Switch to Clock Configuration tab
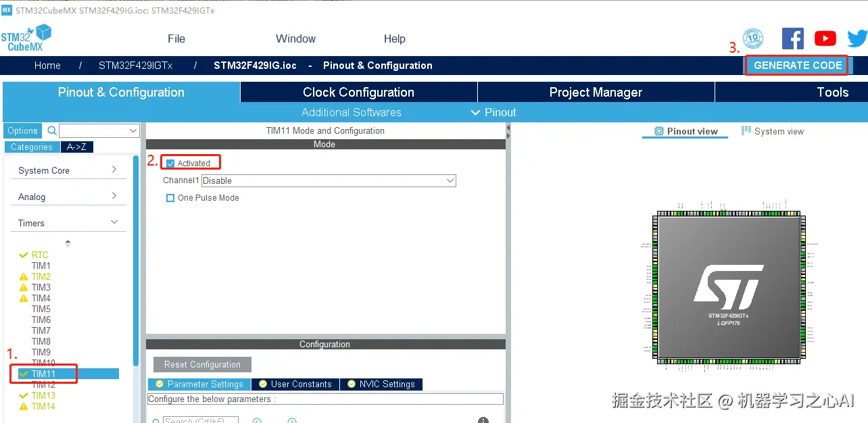The width and height of the screenshot is (868, 423). click(x=358, y=92)
